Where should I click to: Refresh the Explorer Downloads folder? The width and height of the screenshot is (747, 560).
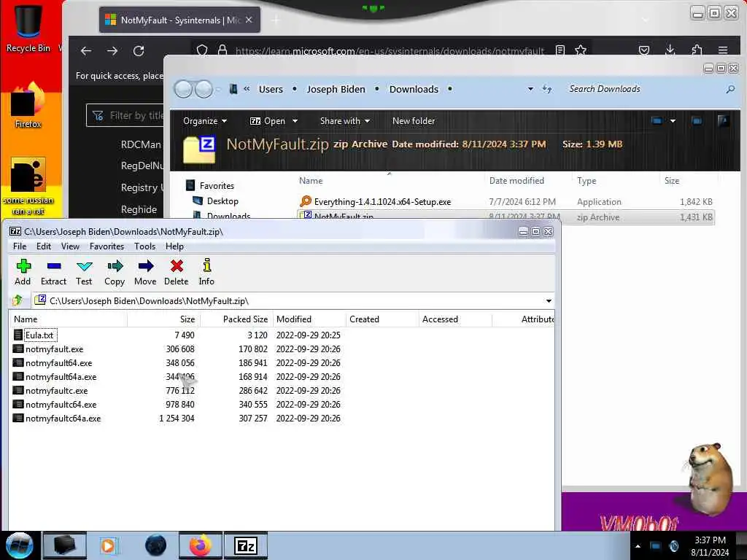point(547,89)
